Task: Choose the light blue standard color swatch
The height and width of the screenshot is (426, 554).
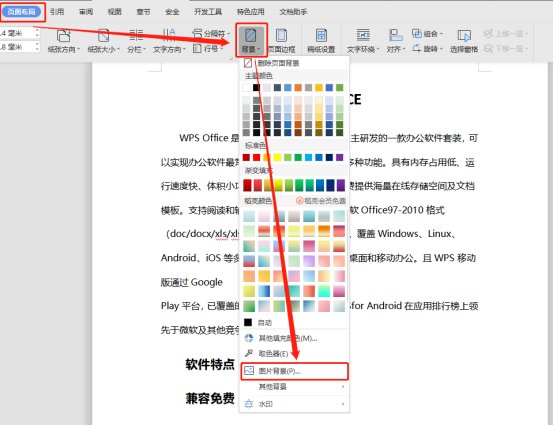Action: coord(308,157)
